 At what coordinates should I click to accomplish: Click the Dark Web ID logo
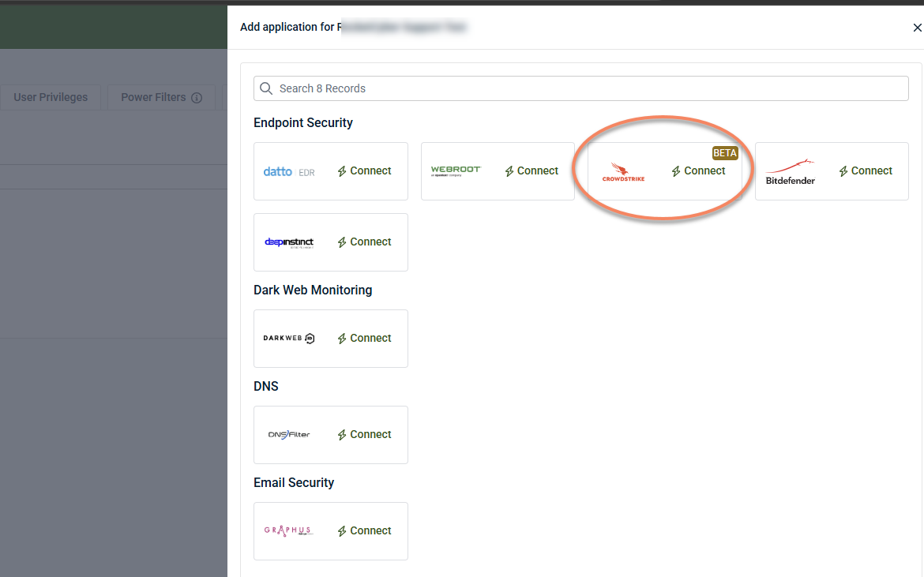(289, 338)
